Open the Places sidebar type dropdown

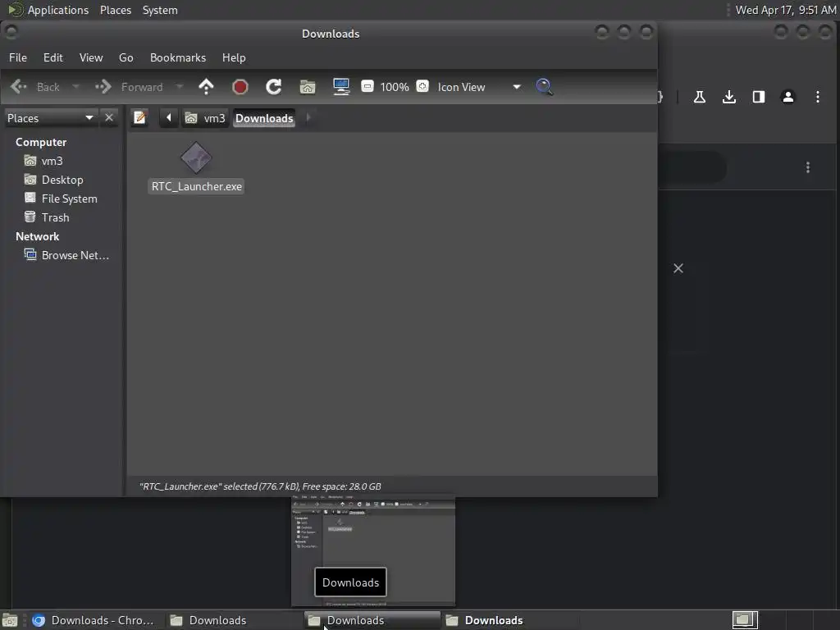50,118
